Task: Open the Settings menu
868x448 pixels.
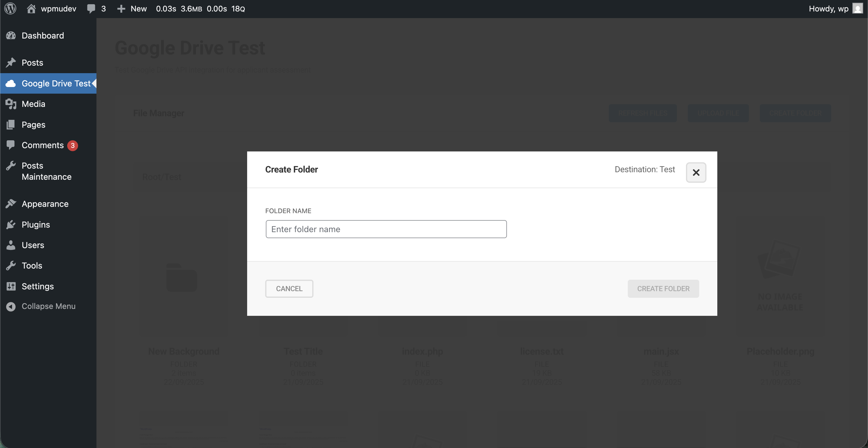Action: click(48, 286)
